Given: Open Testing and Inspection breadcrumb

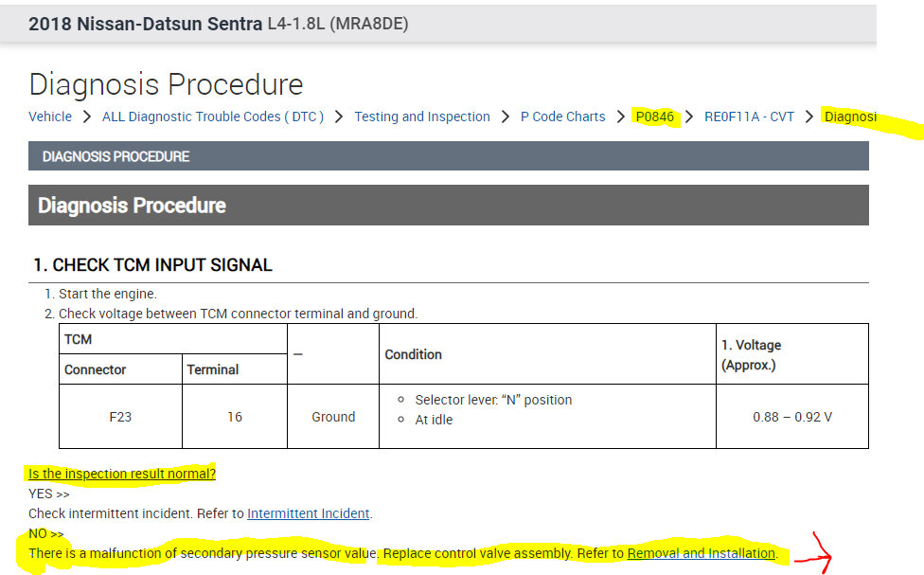Looking at the screenshot, I should tap(422, 117).
